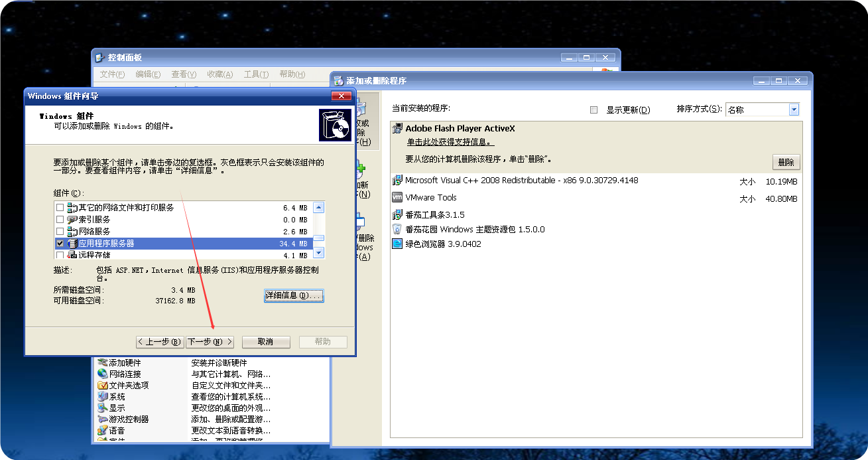
Task: Close the Windows 组件向导 dialog
Action: 343,96
